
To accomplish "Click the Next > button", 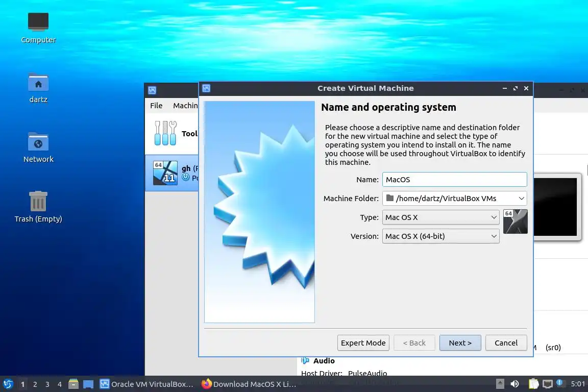I will click(x=460, y=343).
